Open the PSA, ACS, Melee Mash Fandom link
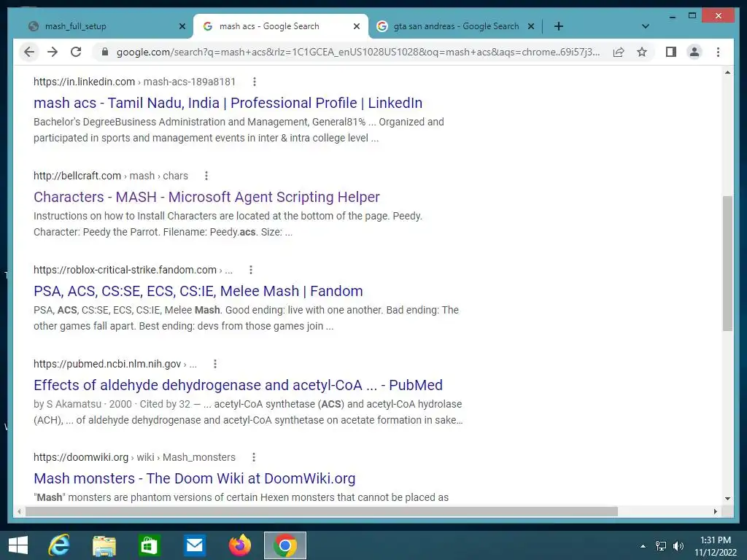Viewport: 747px width, 560px height. pyautogui.click(x=198, y=291)
